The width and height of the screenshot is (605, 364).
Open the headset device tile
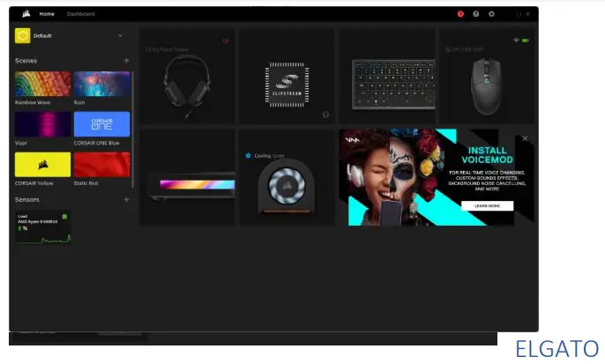(187, 76)
